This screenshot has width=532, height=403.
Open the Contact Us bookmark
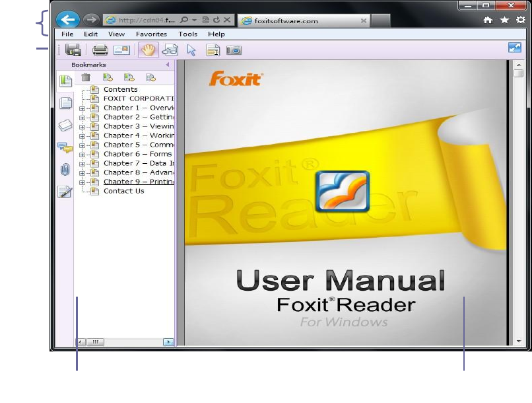coord(124,191)
